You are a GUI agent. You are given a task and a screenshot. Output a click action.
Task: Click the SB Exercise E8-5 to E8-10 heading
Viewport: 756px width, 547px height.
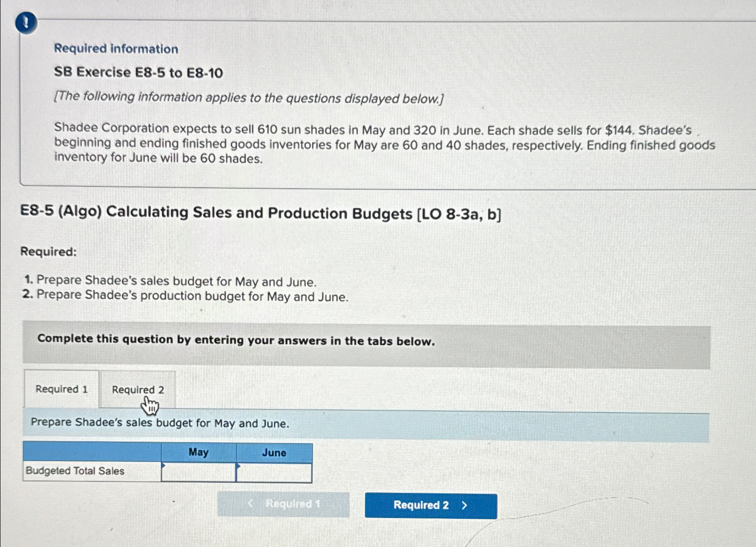pyautogui.click(x=138, y=72)
